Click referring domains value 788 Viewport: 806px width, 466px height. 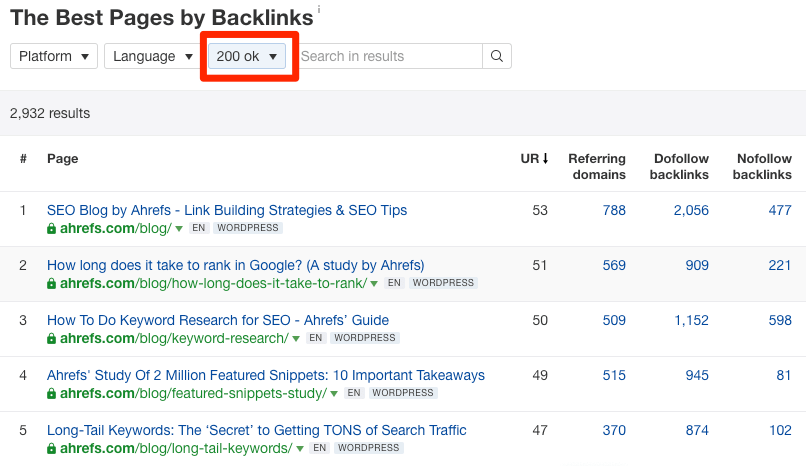[x=614, y=210]
